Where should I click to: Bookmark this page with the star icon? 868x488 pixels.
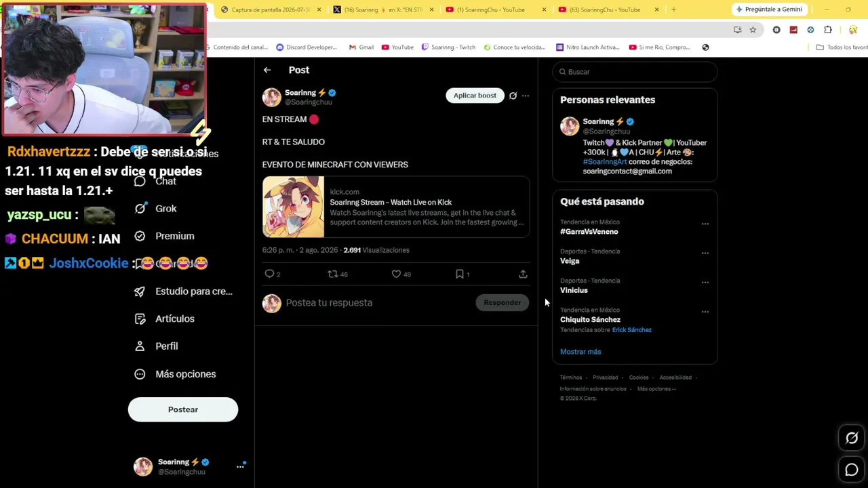tap(753, 30)
